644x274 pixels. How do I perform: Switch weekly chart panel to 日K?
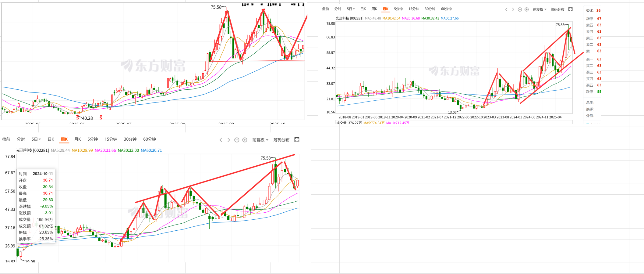pos(51,139)
